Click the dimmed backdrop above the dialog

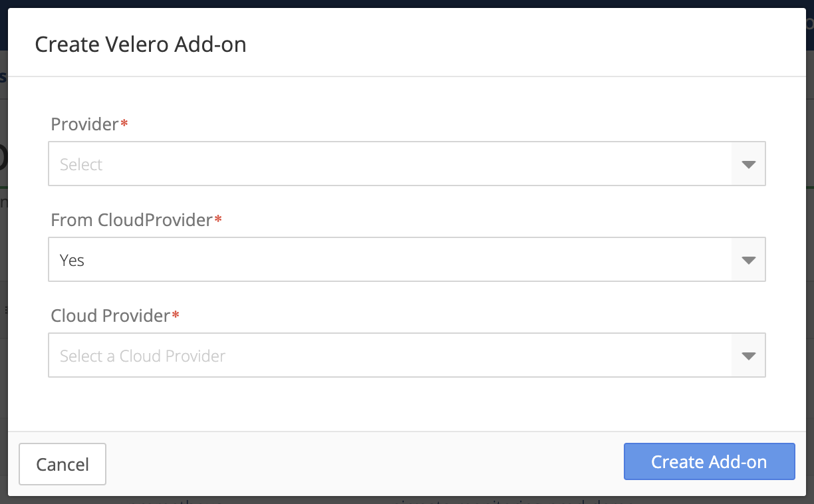pos(407,3)
